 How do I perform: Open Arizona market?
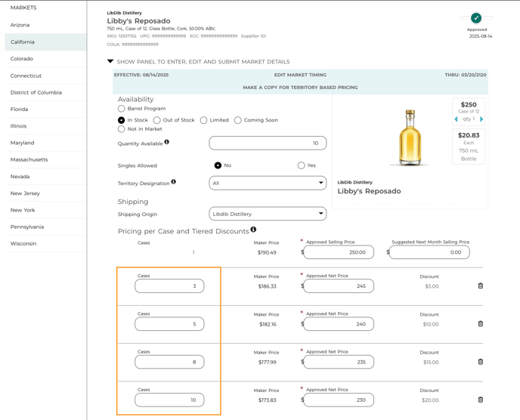[x=46, y=25]
